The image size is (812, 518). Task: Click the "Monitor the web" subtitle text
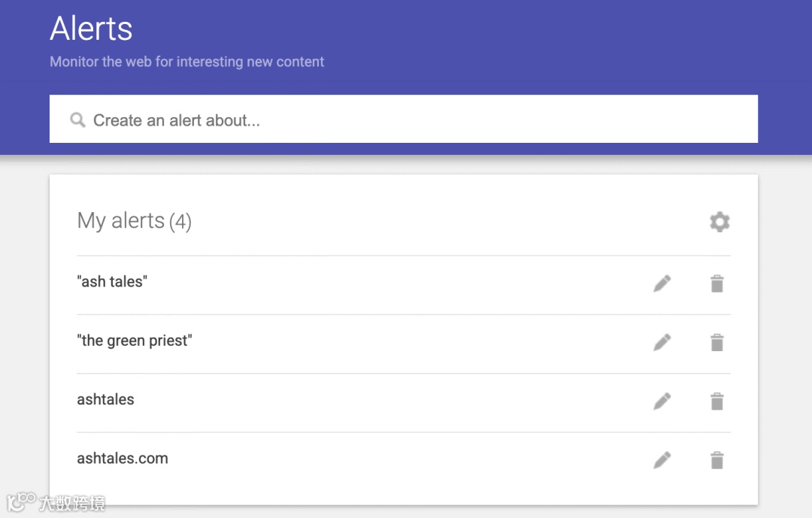coord(186,62)
